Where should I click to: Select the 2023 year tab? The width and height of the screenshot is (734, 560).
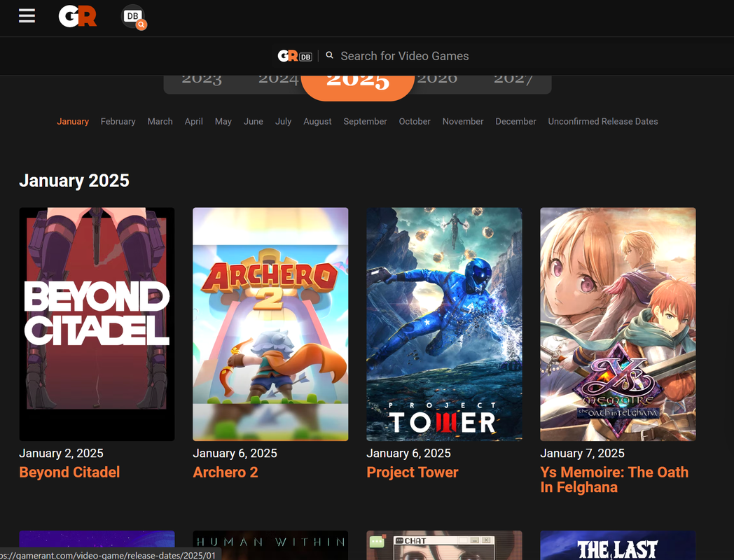(202, 80)
